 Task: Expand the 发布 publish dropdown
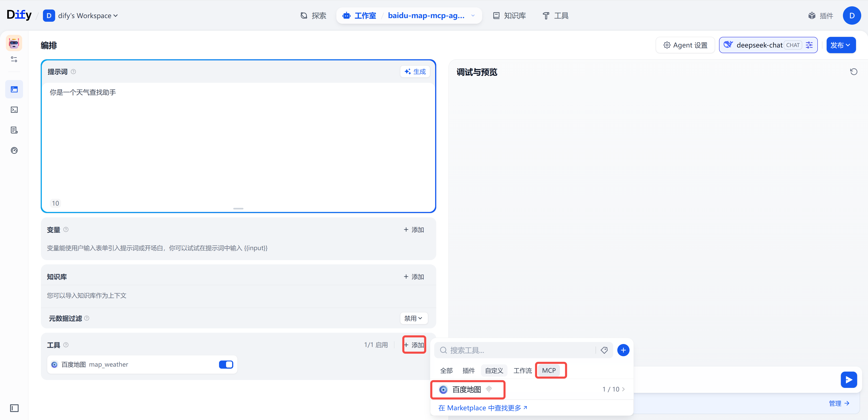point(841,45)
